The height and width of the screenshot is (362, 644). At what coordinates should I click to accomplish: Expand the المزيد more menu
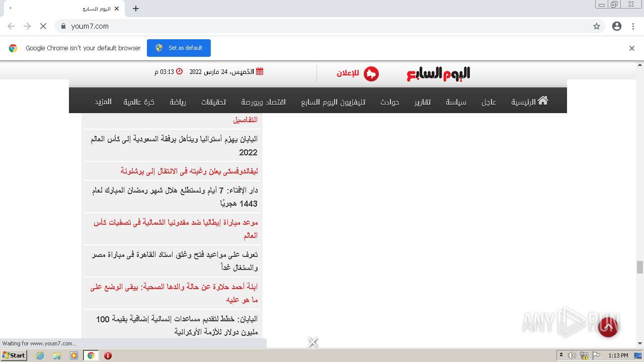[x=103, y=102]
